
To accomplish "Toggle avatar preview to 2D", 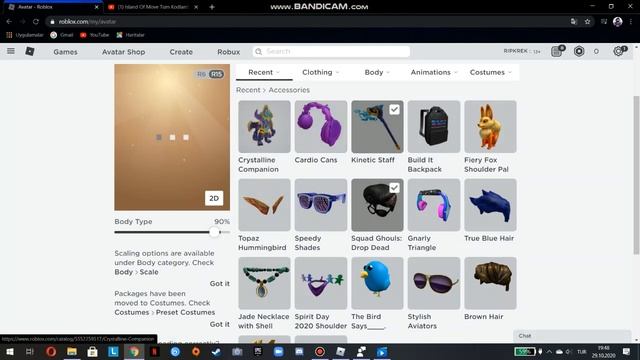I will point(214,198).
